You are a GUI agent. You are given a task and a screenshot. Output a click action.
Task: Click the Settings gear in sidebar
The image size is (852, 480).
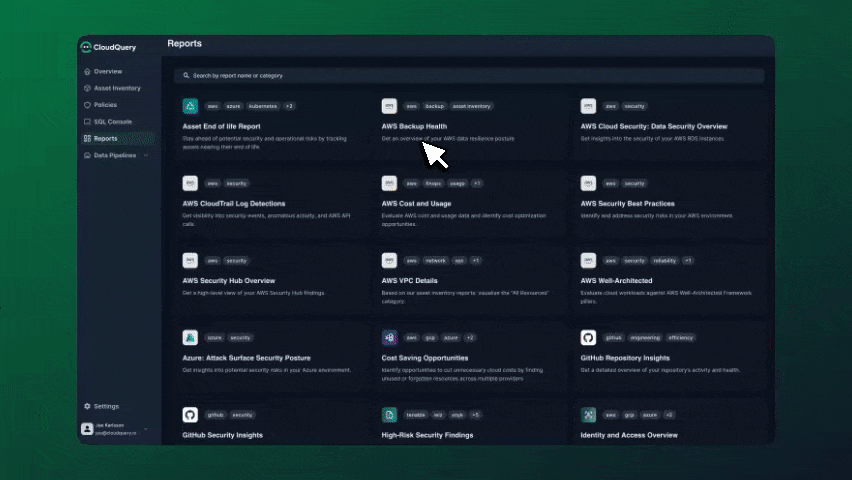click(x=87, y=406)
